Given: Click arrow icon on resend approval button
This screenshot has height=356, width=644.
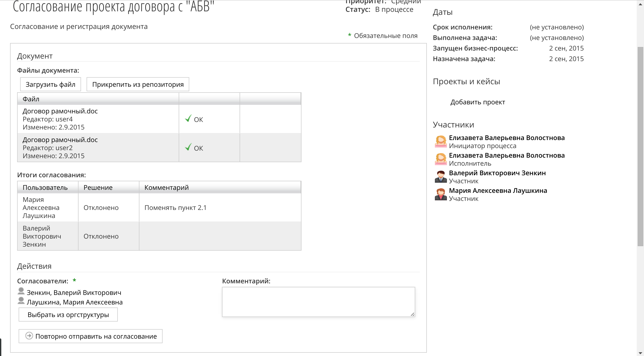Looking at the screenshot, I should pos(29,336).
